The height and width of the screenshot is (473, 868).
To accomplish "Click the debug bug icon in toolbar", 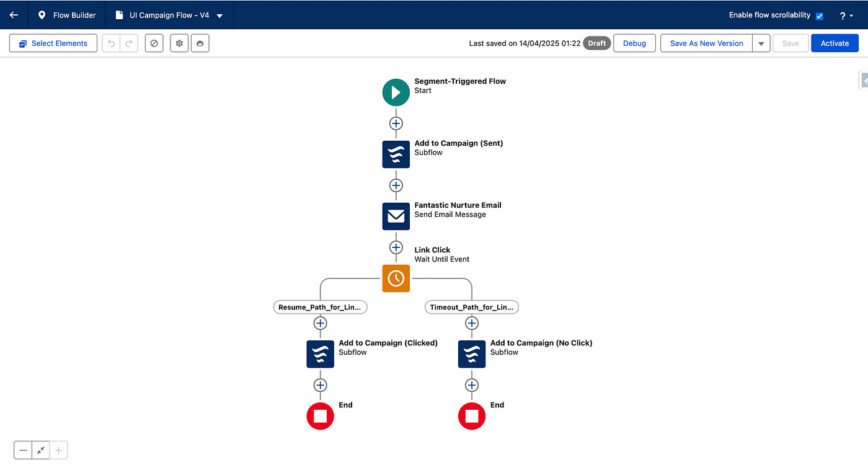I will [200, 43].
